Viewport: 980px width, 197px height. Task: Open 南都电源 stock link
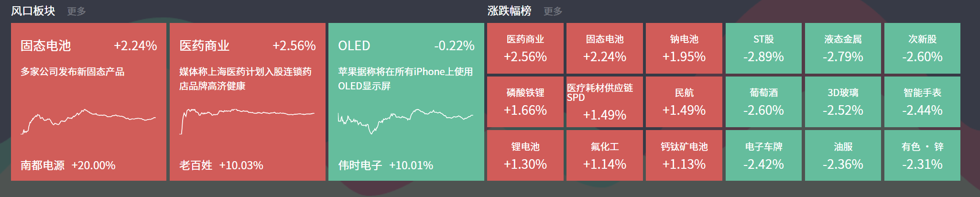click(x=43, y=165)
